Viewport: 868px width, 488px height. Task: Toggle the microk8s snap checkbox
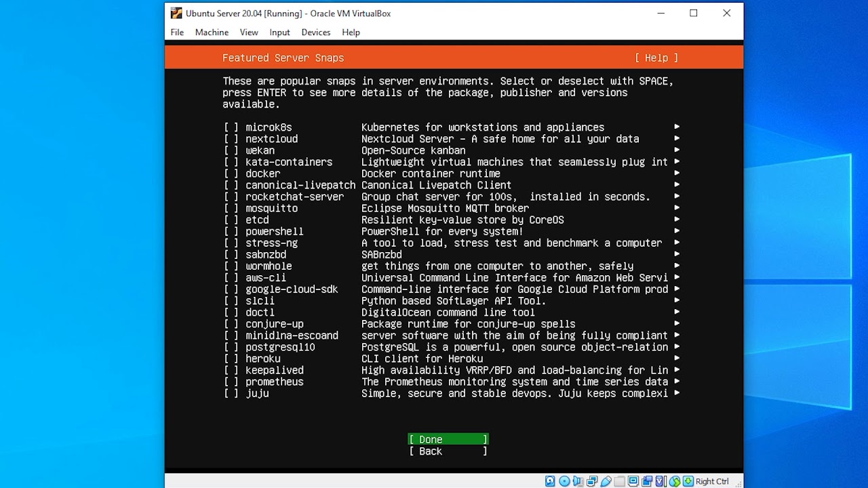pyautogui.click(x=231, y=127)
